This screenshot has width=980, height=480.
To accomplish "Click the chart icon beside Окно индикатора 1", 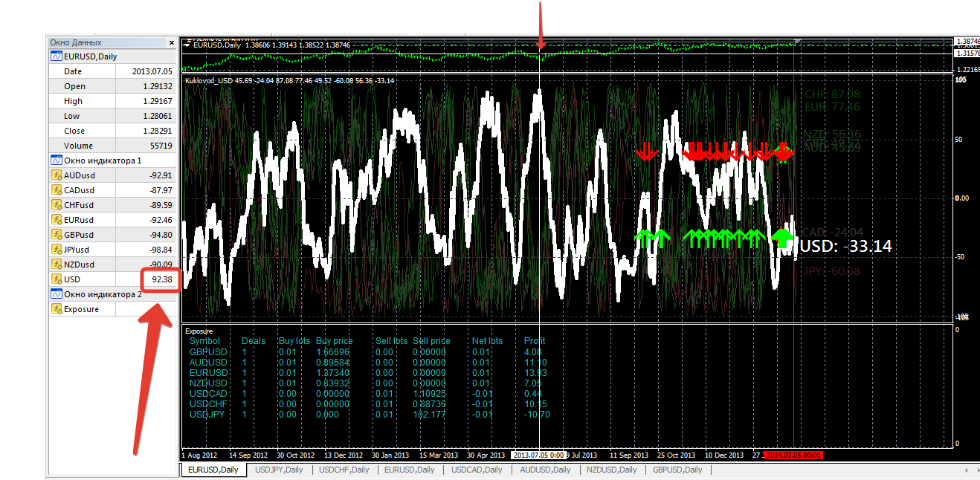I will pyautogui.click(x=56, y=160).
